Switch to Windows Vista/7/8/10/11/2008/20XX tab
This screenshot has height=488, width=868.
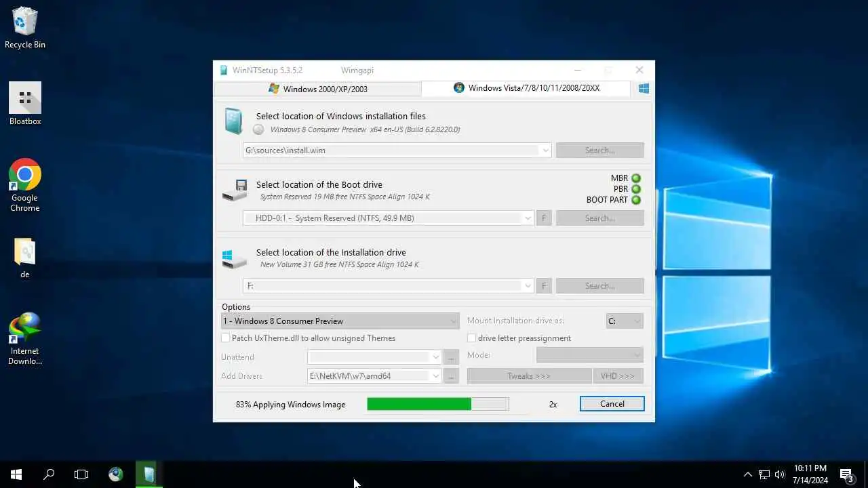(526, 88)
